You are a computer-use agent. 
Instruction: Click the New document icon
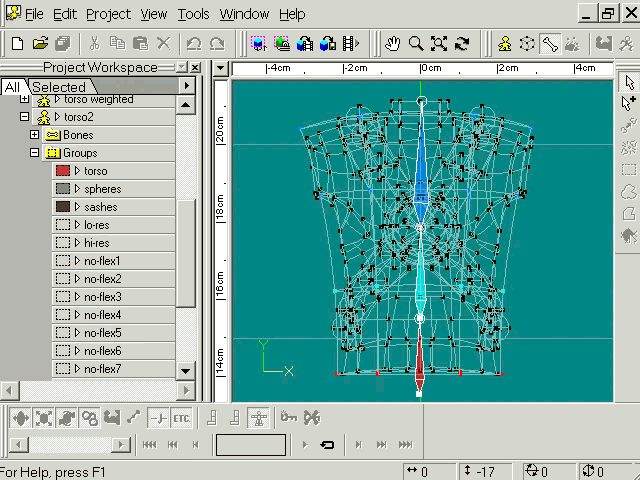click(17, 44)
